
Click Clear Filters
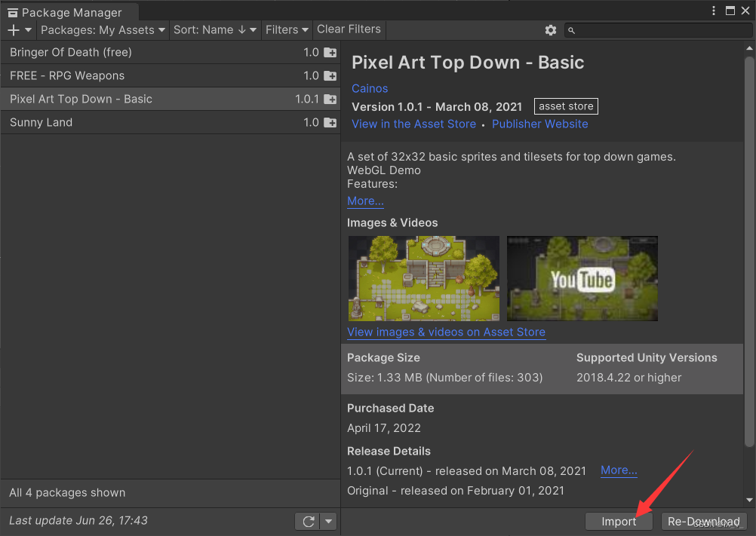point(349,29)
